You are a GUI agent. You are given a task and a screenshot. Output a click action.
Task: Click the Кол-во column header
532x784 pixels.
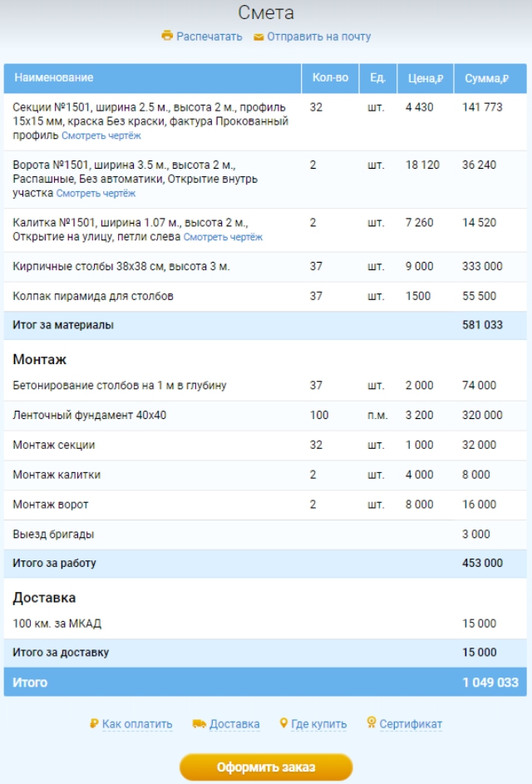[x=330, y=78]
